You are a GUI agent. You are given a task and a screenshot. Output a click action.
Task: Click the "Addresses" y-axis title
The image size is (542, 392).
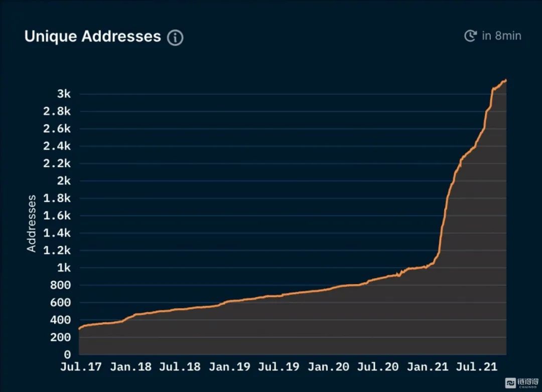click(x=32, y=224)
